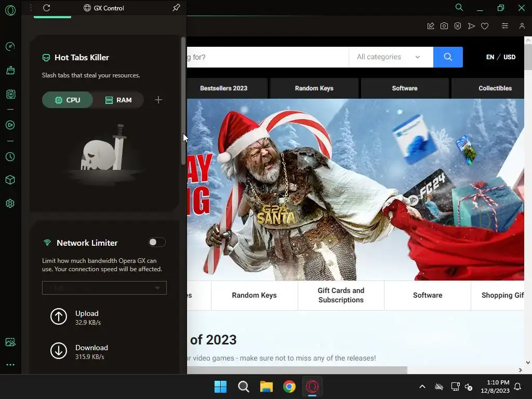532x399 pixels.
Task: Add page to bookmarks heart icon
Action: point(485,26)
